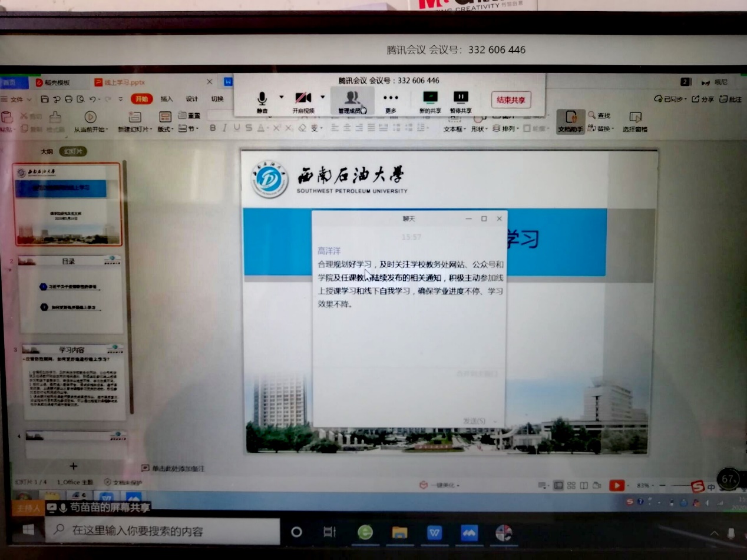The image size is (747, 560).
Task: Click the 分享 share button
Action: 702,99
